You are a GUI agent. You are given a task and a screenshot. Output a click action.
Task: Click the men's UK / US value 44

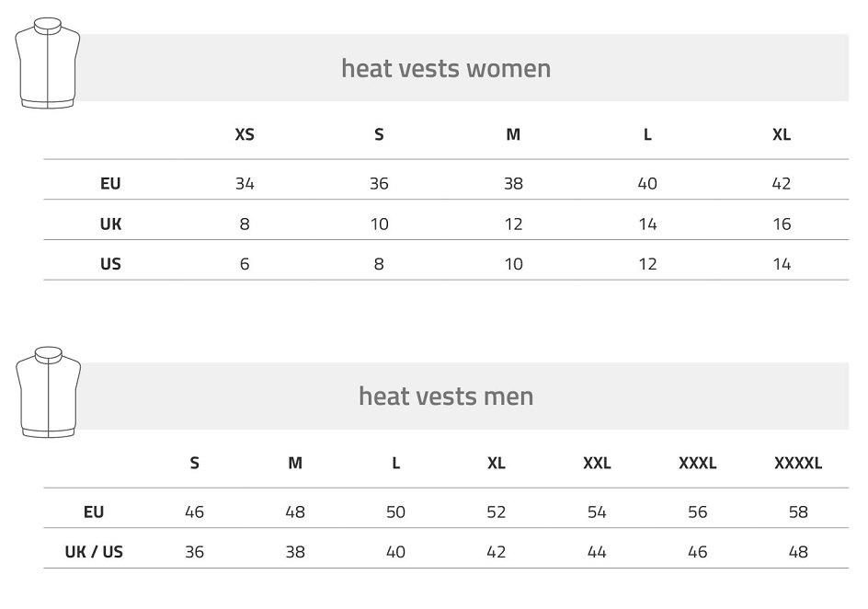click(597, 552)
